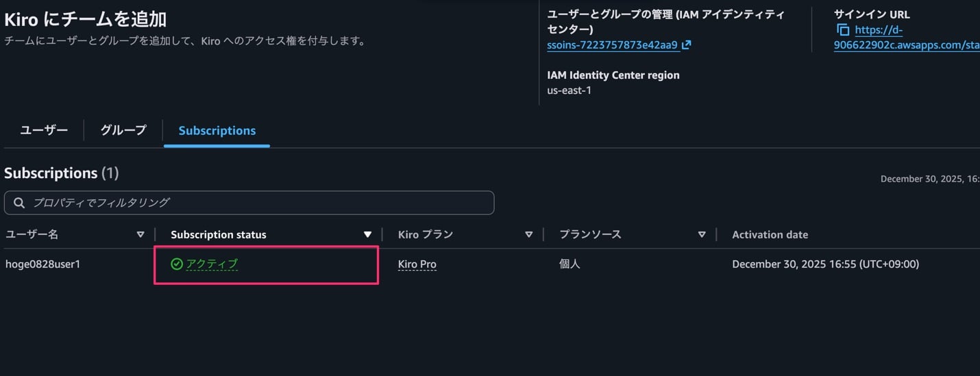Click the Activation date column header
This screenshot has width=980, height=376.
point(770,234)
